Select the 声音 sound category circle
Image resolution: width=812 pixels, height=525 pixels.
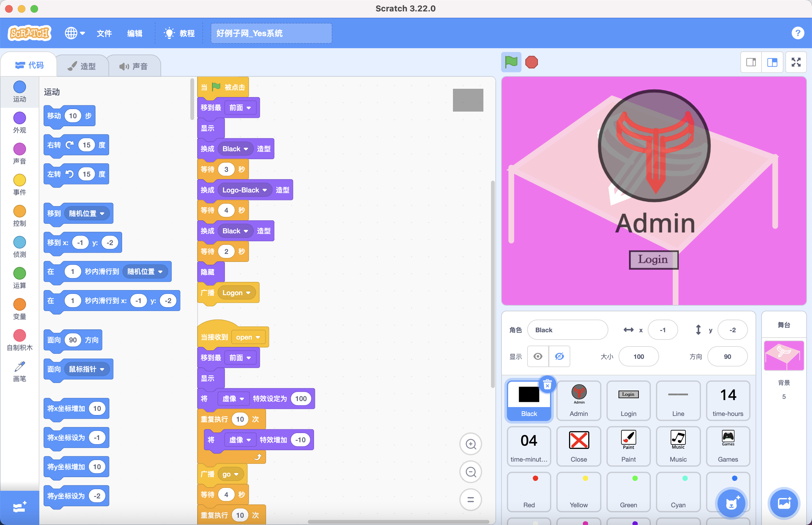click(19, 154)
